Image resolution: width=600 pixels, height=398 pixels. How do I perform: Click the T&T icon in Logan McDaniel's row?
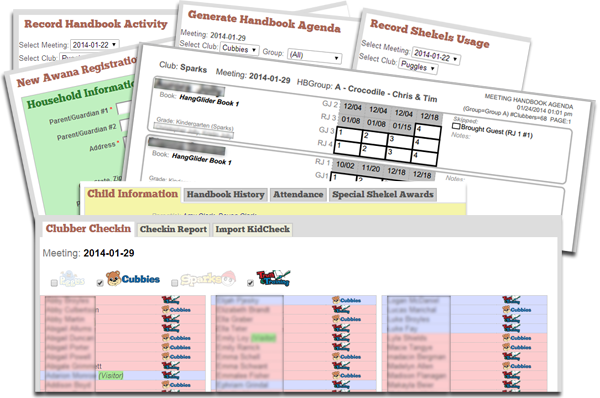pos(511,300)
